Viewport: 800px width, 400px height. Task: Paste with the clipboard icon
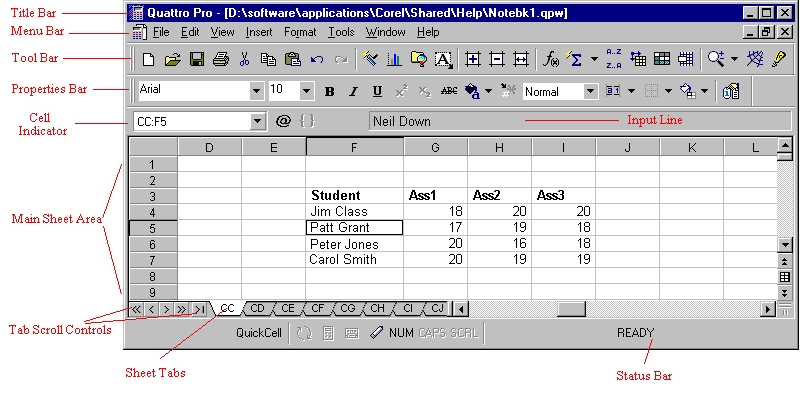coord(292,60)
